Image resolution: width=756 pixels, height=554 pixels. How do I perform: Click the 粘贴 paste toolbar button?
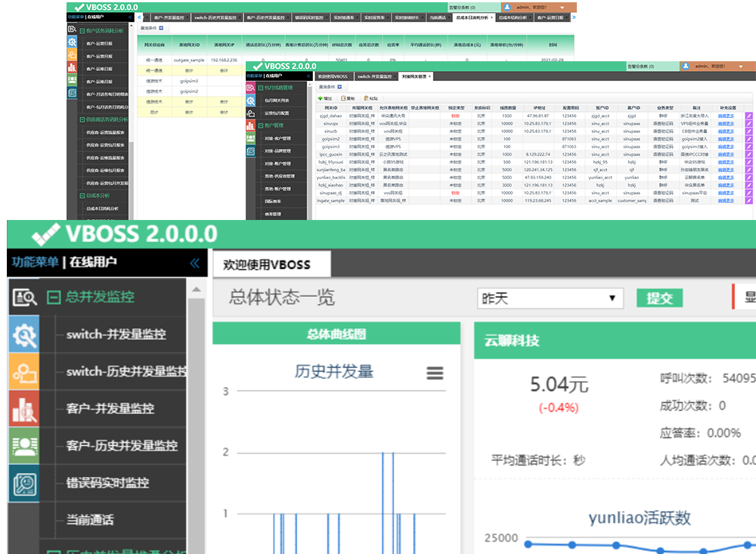pyautogui.click(x=370, y=98)
